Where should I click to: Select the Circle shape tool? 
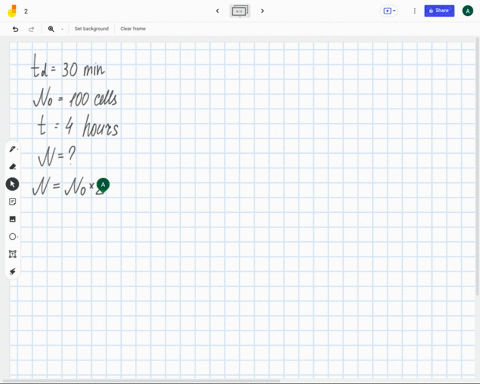coord(13,236)
